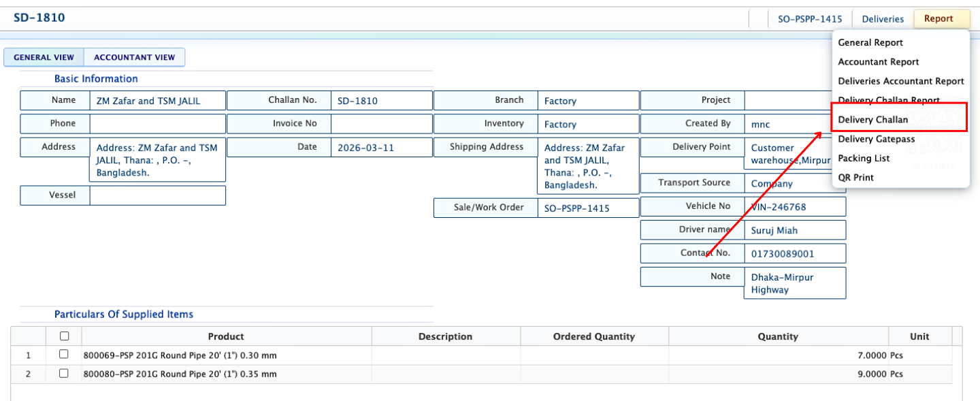
Task: Check the box for 0.35 mm Round Pipe row
Action: 64,374
